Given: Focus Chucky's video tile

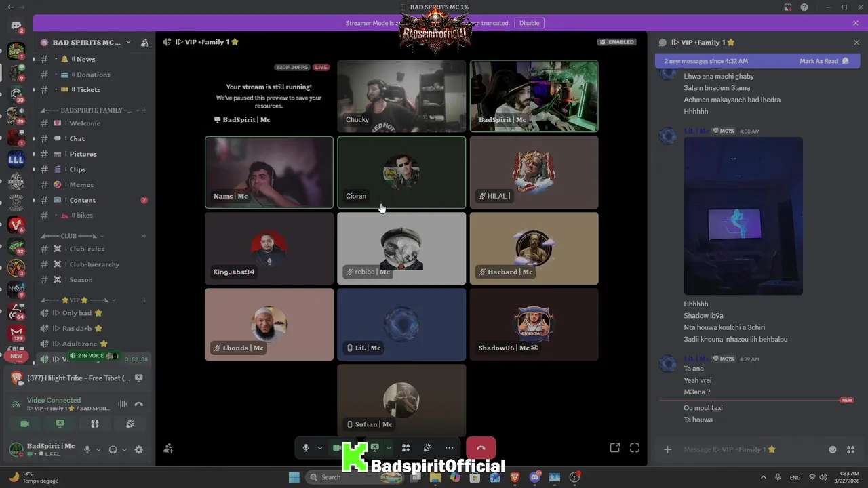Looking at the screenshot, I should click(401, 96).
